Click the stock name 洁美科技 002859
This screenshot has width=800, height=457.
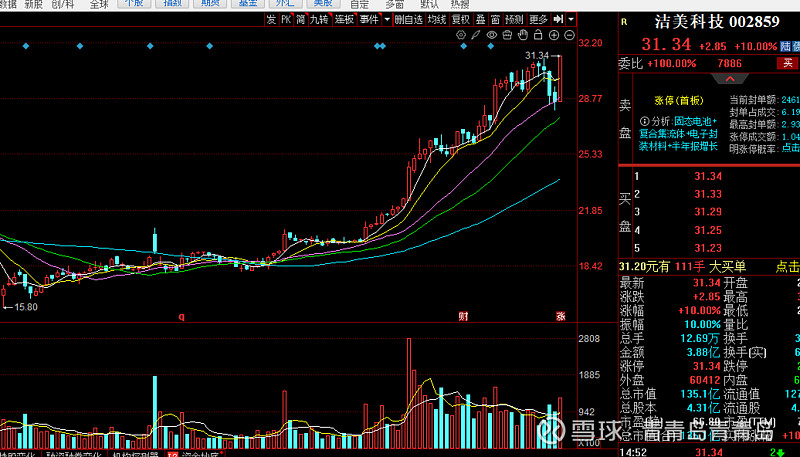pos(717,22)
